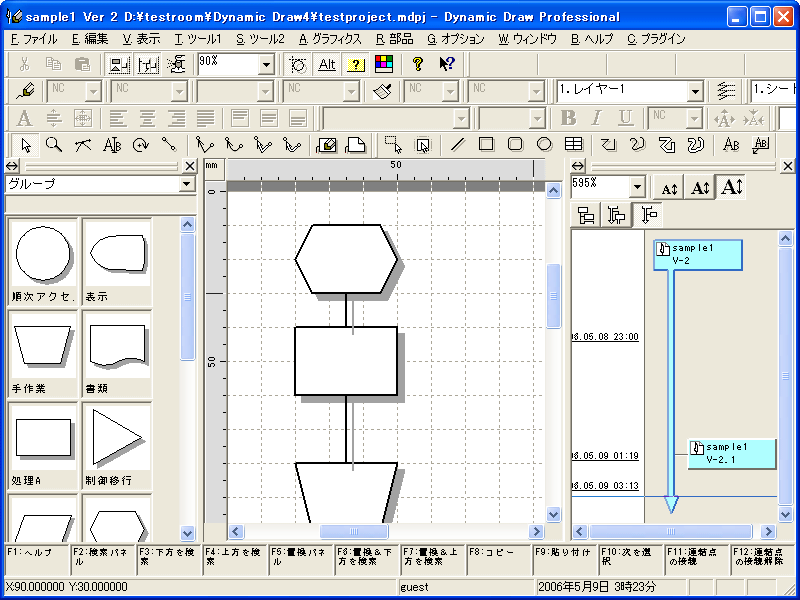Open the 595% zoom dropdown
800x600 pixels.
tap(637, 187)
